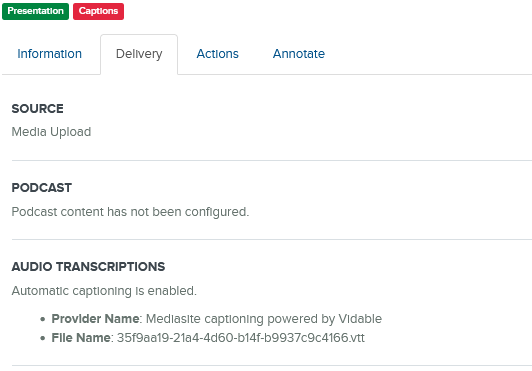
Task: Click the 'Mediasite captioning powered by Vidable' text
Action: tap(264, 319)
